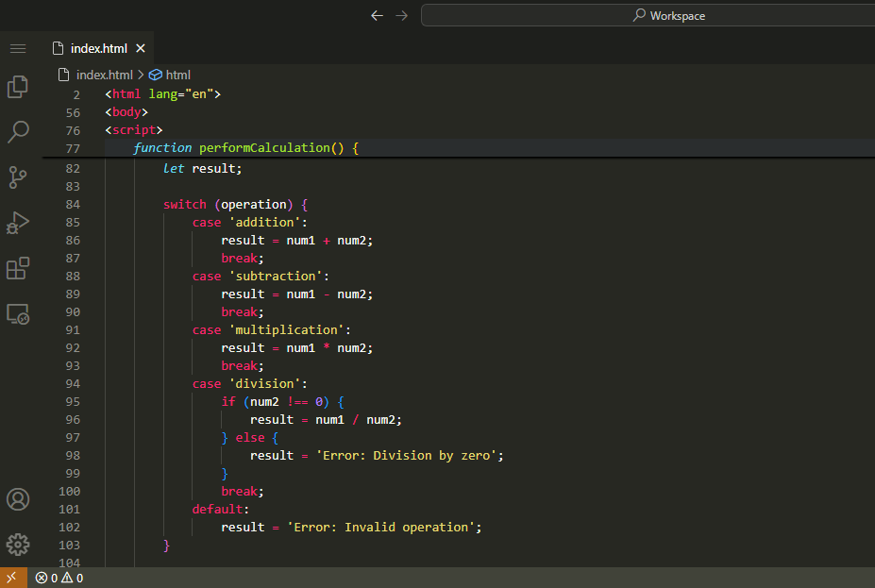This screenshot has width=875, height=588.
Task: Open the Run and Debug view
Action: [18, 223]
